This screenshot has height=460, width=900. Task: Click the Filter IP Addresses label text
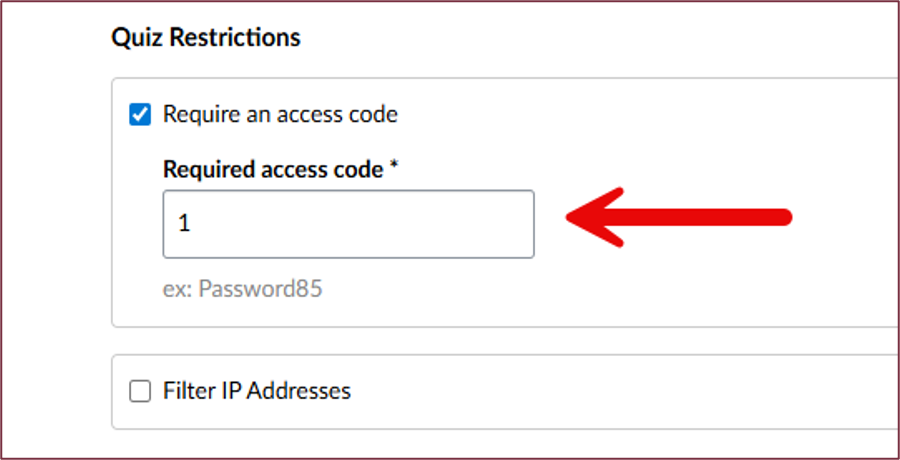click(257, 391)
